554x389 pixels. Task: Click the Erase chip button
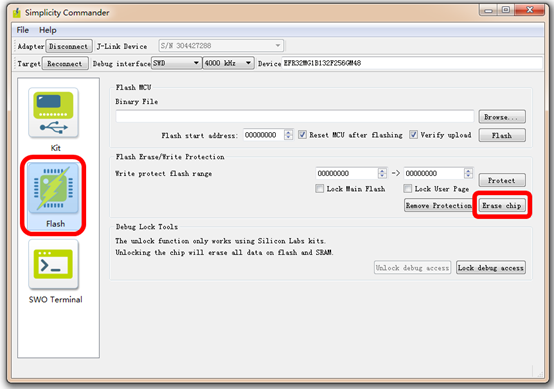[502, 205]
